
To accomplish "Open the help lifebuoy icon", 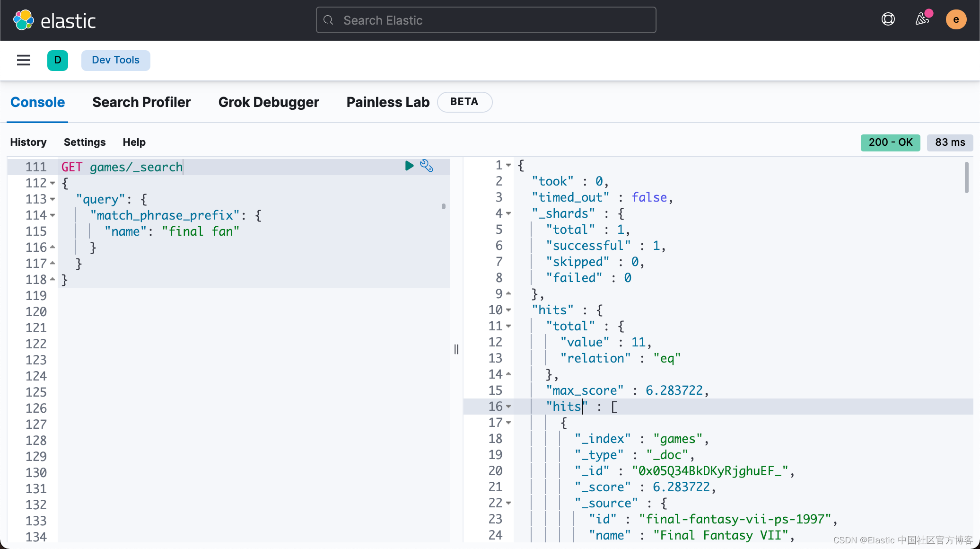I will pyautogui.click(x=888, y=19).
